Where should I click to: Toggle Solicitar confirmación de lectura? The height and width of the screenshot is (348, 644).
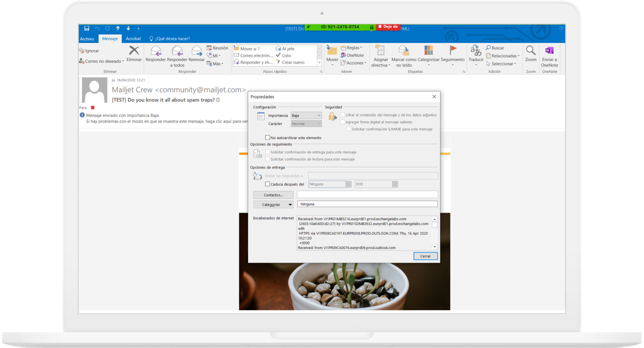(x=267, y=159)
